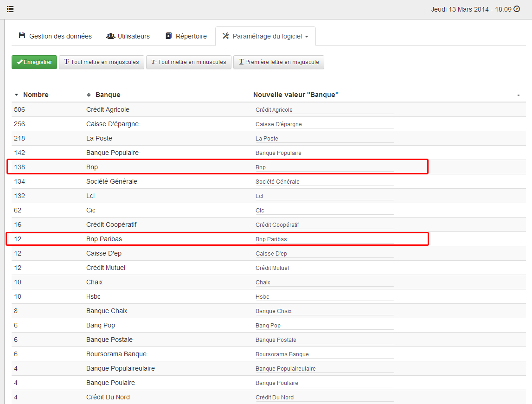This screenshot has height=404, width=532.
Task: Click the clock icon beside the date
Action: coord(517,9)
